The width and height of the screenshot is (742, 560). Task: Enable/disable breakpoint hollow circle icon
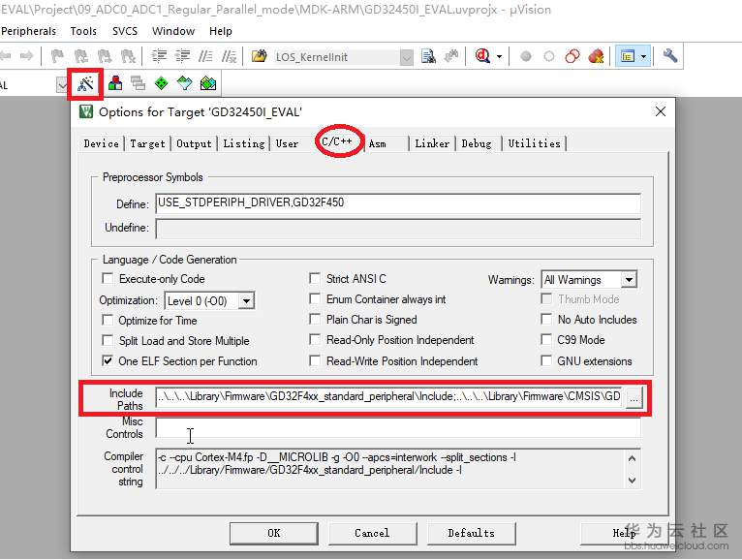pos(549,56)
